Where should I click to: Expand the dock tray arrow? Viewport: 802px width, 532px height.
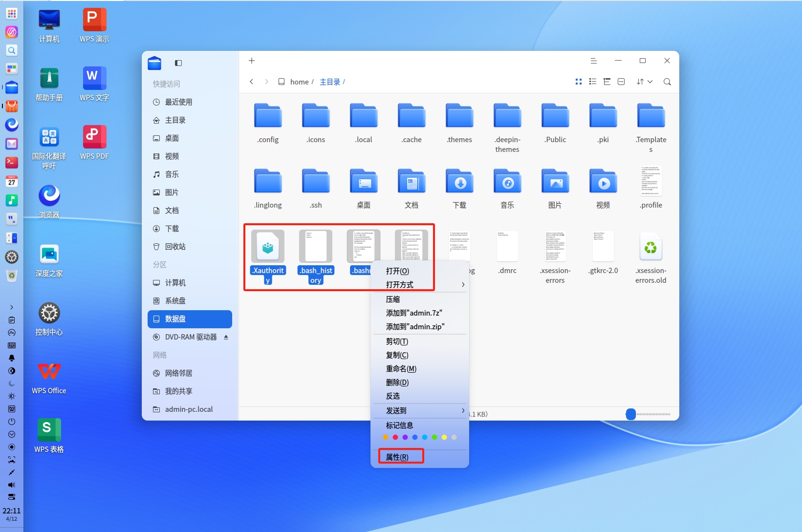[12, 307]
